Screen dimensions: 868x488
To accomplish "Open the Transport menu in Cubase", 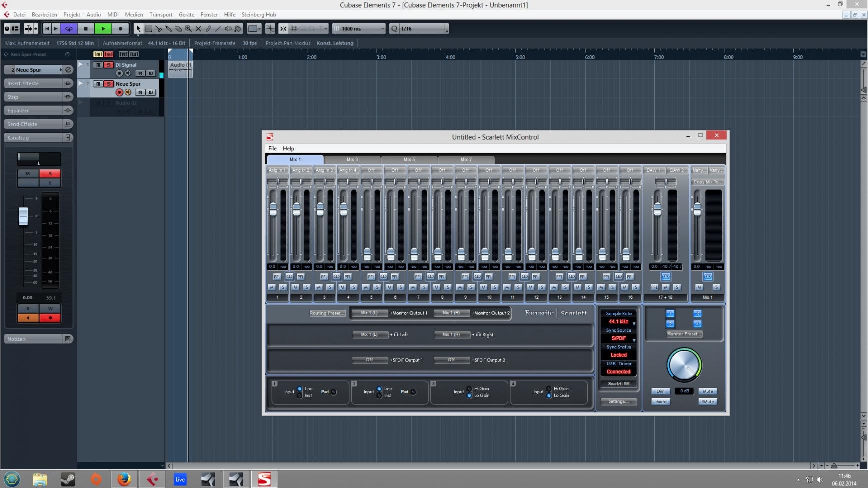I will tap(161, 15).
